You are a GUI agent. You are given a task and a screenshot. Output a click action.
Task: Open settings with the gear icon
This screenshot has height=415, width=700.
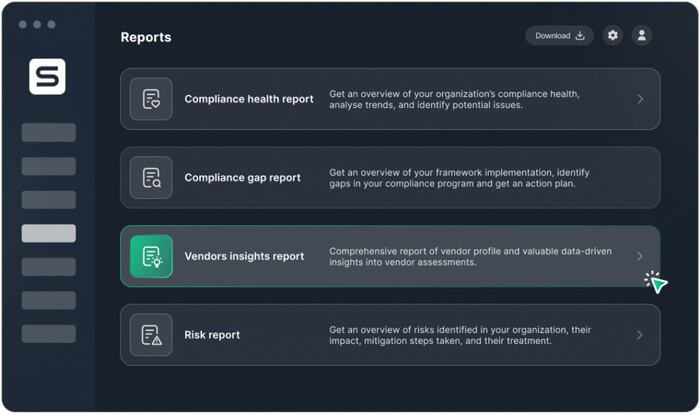(613, 36)
